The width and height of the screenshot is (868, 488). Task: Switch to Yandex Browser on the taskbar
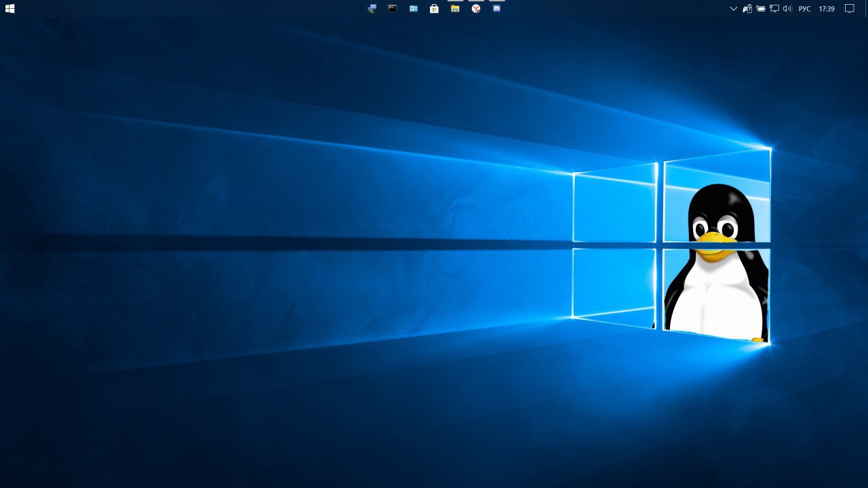pyautogui.click(x=476, y=9)
